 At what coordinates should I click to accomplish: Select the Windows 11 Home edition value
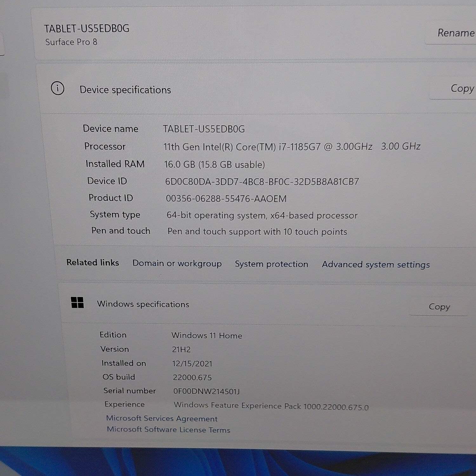[207, 335]
